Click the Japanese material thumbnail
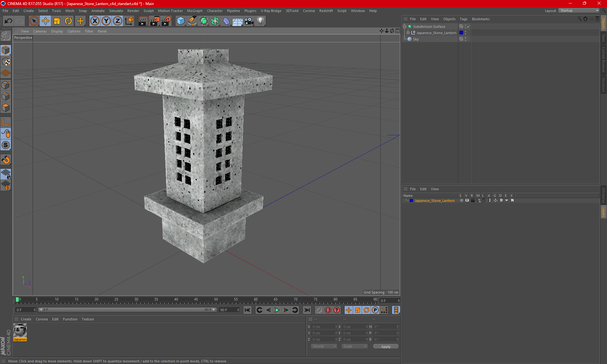The image size is (607, 364). [20, 331]
